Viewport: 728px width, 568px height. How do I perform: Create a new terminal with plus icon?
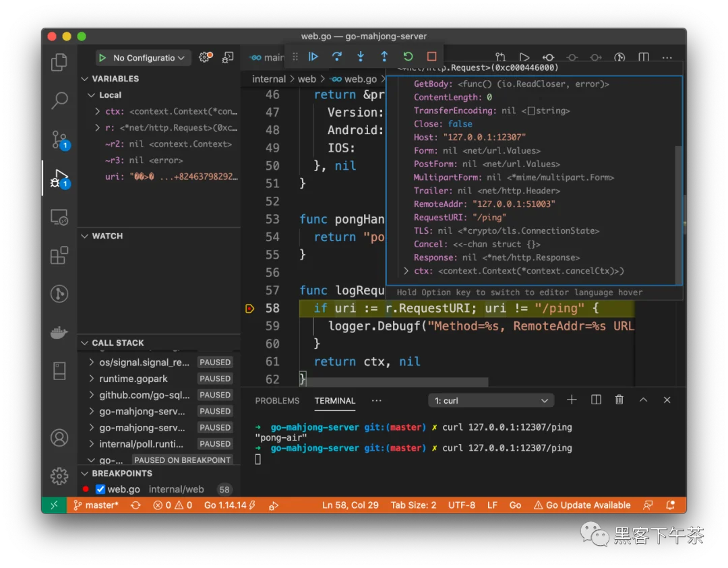572,400
